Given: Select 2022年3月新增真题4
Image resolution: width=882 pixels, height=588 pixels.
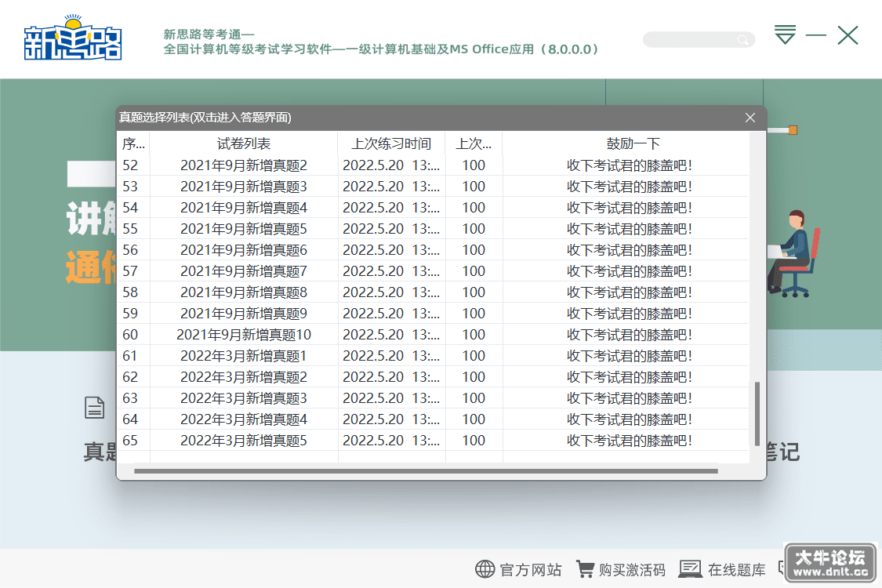Looking at the screenshot, I should coord(244,419).
